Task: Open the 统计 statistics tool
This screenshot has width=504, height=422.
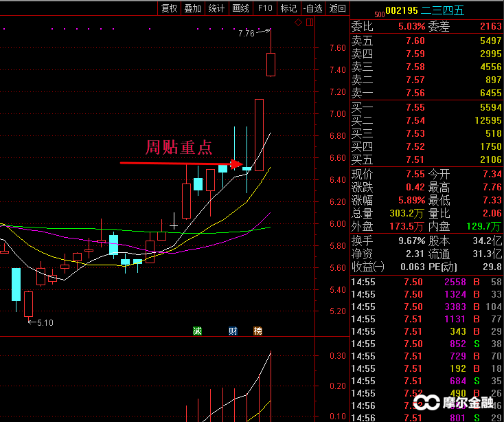Action: pyautogui.click(x=217, y=8)
